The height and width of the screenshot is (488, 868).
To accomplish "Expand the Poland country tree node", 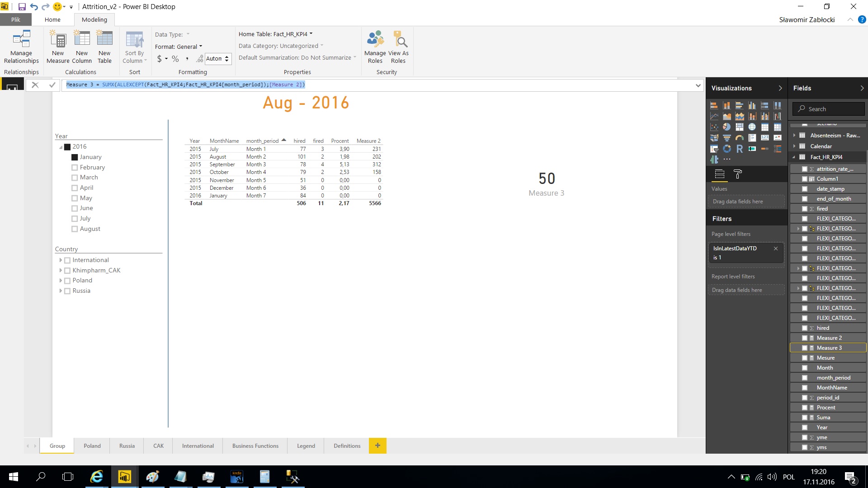I will pyautogui.click(x=61, y=281).
